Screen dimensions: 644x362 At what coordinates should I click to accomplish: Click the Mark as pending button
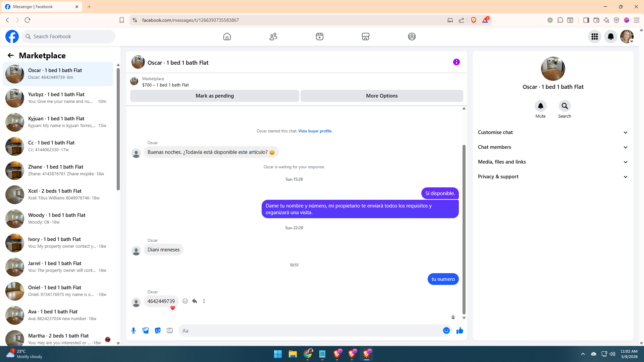coord(214,96)
